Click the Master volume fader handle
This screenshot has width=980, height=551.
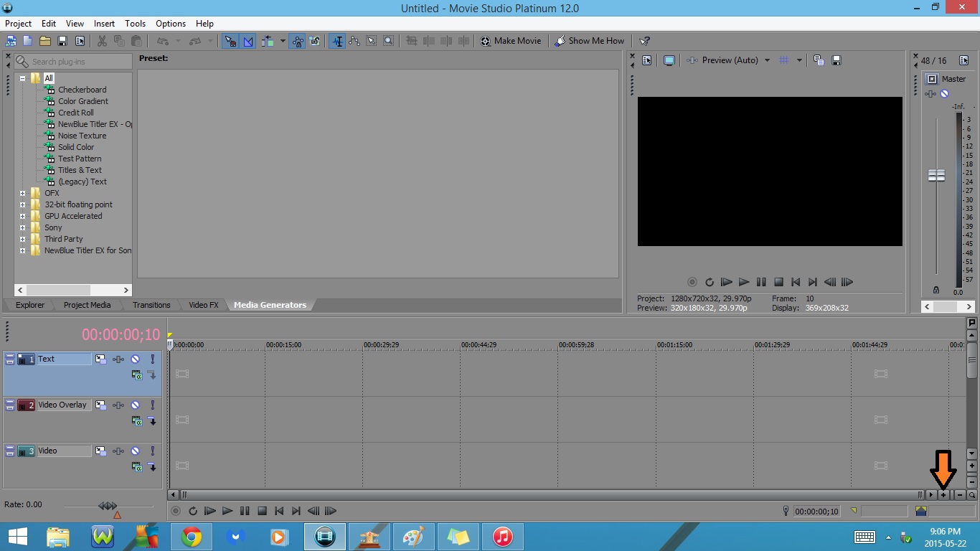936,175
